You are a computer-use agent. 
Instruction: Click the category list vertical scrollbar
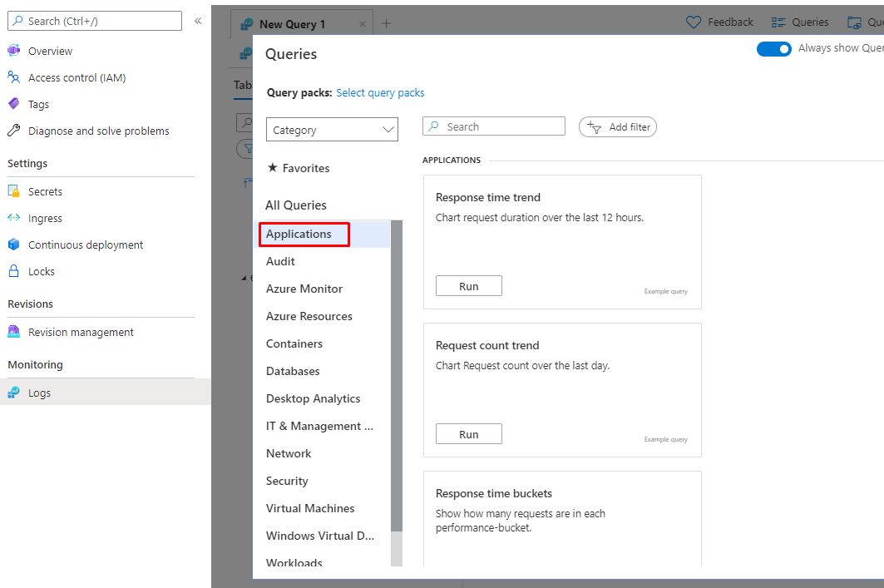(x=397, y=374)
